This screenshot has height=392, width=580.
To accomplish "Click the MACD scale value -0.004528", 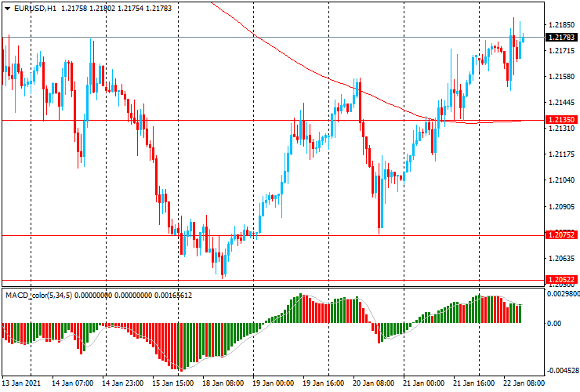I will tap(563, 371).
